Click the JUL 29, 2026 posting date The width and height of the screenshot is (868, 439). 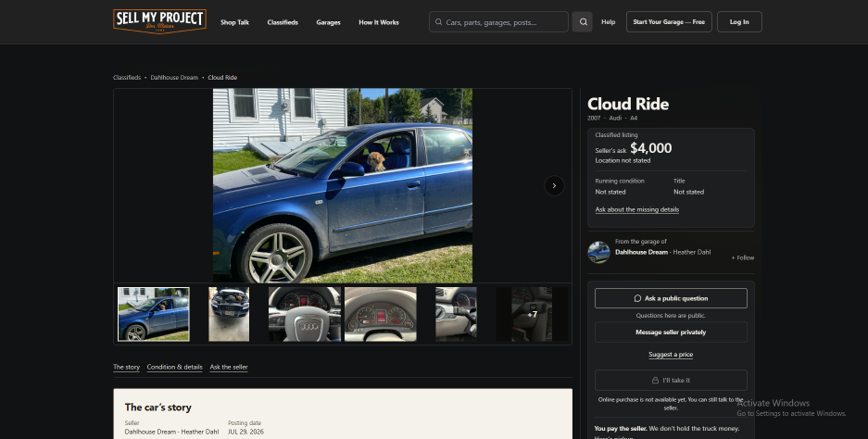[x=245, y=432]
